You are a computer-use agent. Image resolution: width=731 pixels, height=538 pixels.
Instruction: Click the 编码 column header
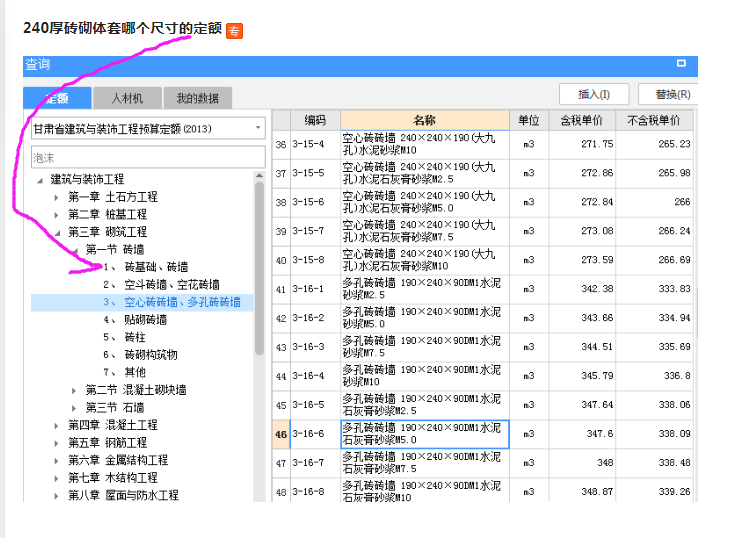315,121
